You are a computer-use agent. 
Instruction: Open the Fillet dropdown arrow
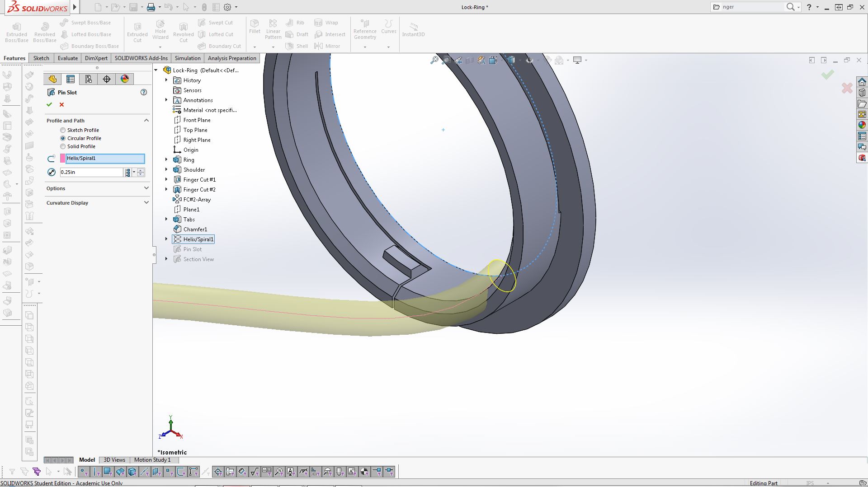(x=255, y=47)
